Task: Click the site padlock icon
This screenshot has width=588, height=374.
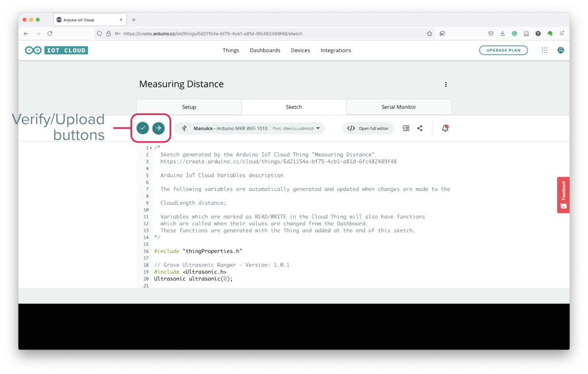Action: 109,33
